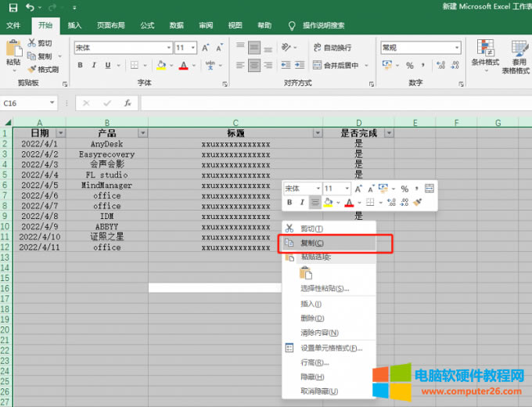Click red font color button in mini toolbar
This screenshot has width=532, height=407.
pyautogui.click(x=349, y=203)
